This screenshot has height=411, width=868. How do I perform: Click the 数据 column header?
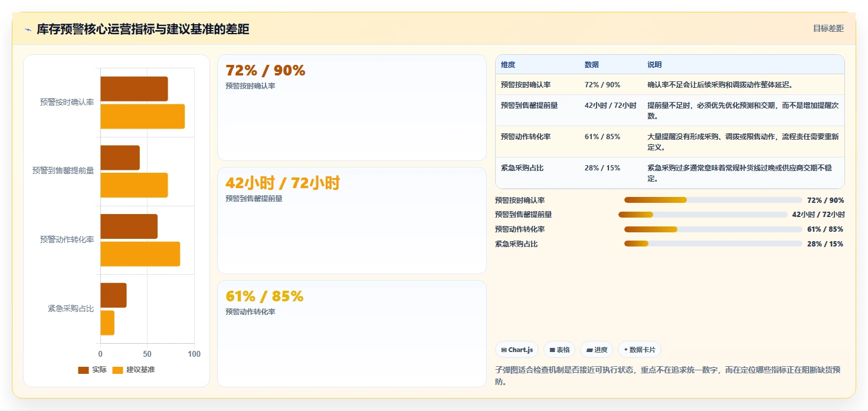tap(592, 65)
